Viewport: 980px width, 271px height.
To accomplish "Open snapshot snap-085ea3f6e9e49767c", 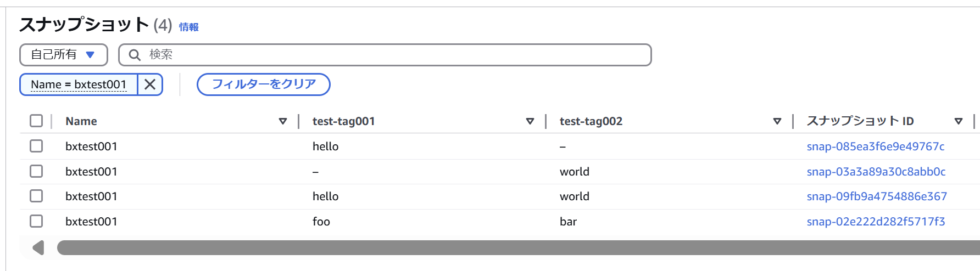I will [x=876, y=146].
